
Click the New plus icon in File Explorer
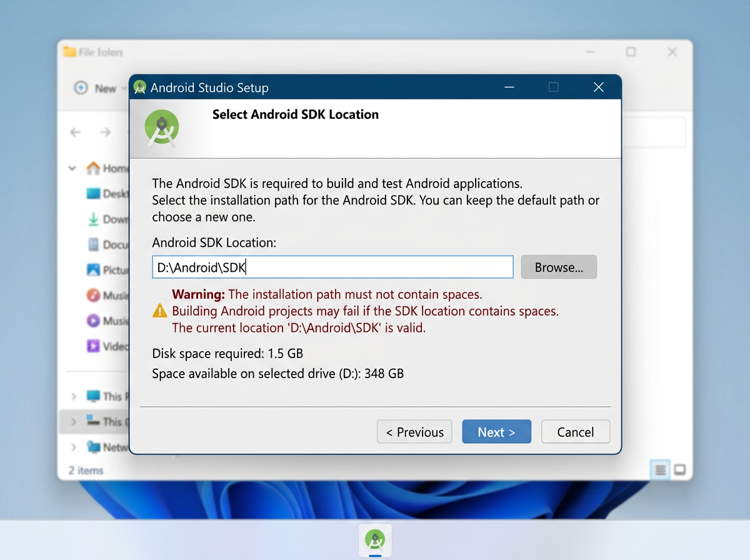tap(81, 88)
